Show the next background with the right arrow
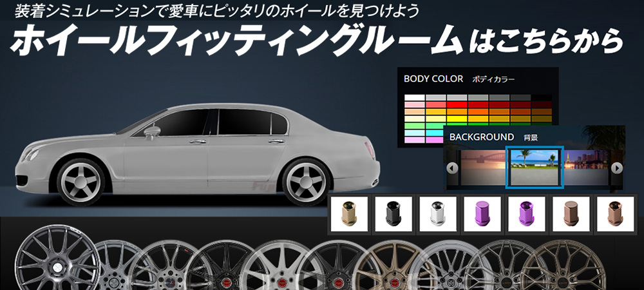The height and width of the screenshot is (290, 644). coord(616,168)
